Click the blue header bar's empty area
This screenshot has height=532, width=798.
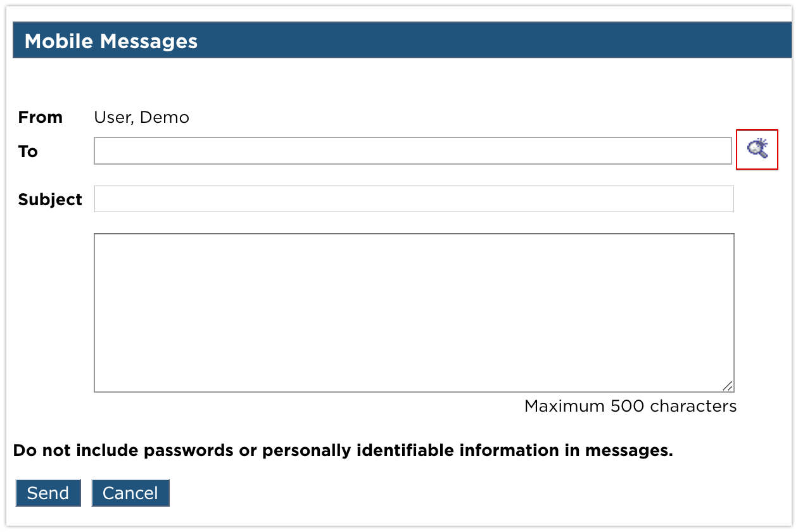494,41
